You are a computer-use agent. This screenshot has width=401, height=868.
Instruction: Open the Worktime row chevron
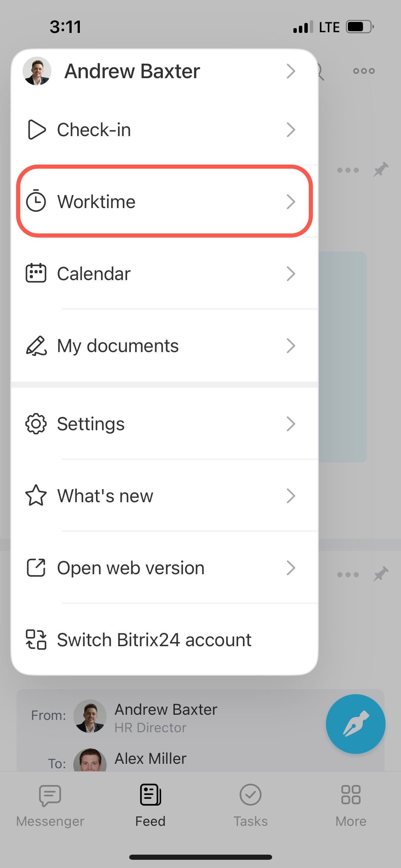tap(291, 202)
